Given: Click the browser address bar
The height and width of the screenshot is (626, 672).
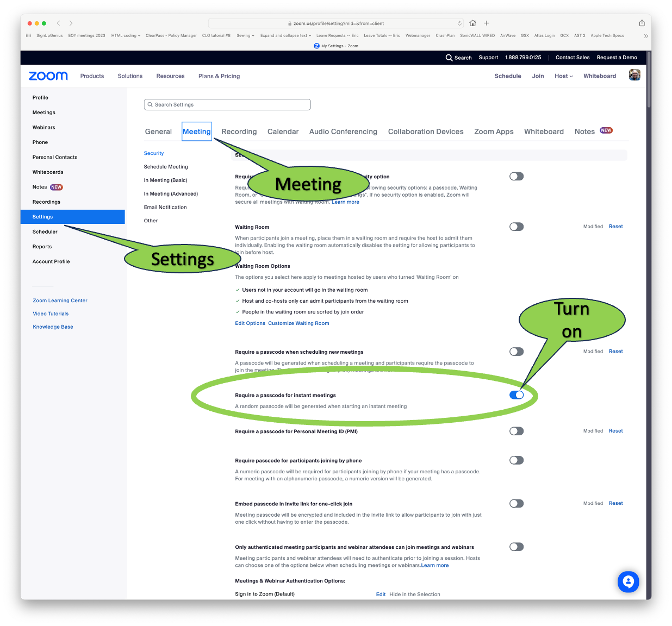Looking at the screenshot, I should pos(337,23).
